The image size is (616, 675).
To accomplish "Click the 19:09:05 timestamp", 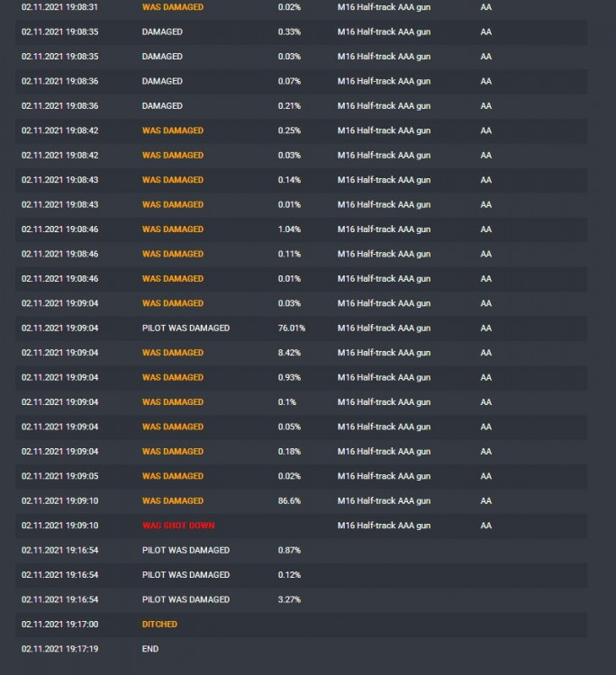I will tap(59, 476).
